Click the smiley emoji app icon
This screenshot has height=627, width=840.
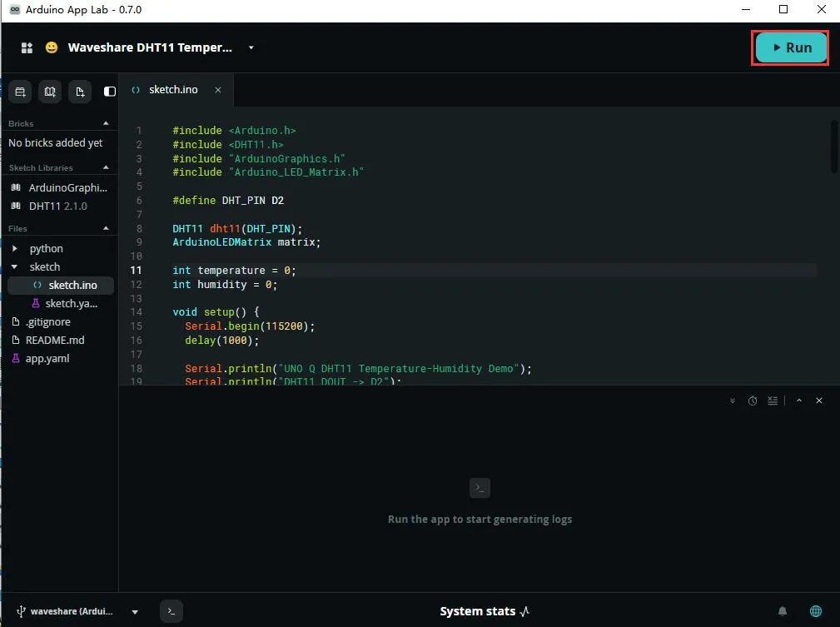(x=52, y=47)
